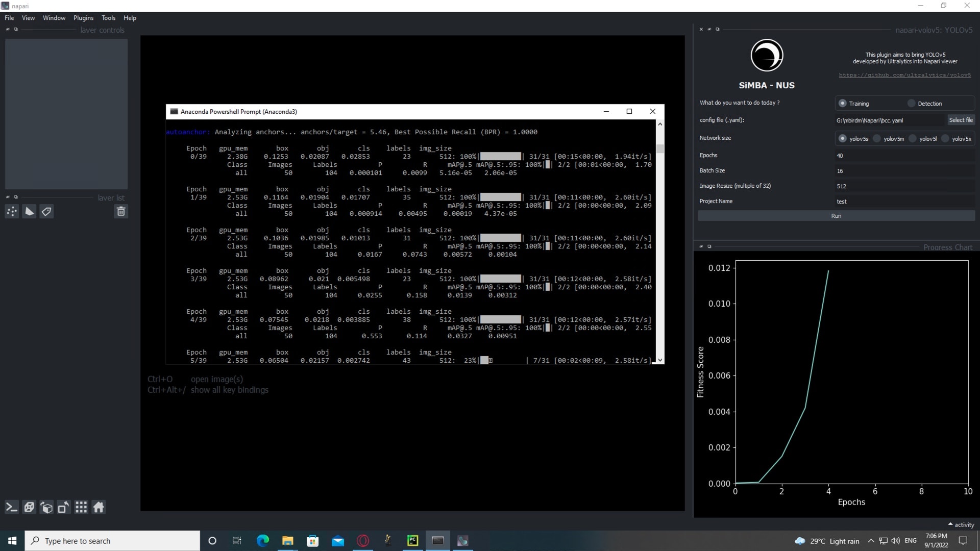Click the Batch Size input field

click(x=904, y=171)
